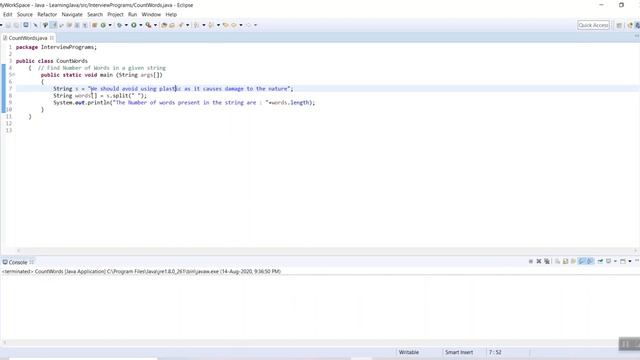Image resolution: width=640 pixels, height=360 pixels.
Task: Open the External Tools dropdown arrow
Action: [x=155, y=25]
